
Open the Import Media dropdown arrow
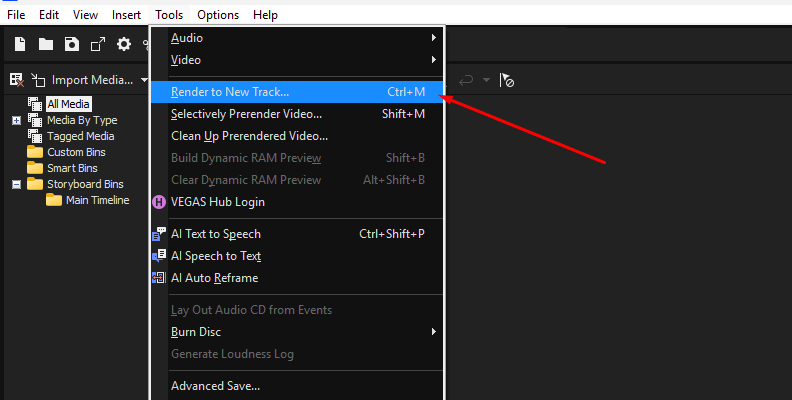(144, 80)
